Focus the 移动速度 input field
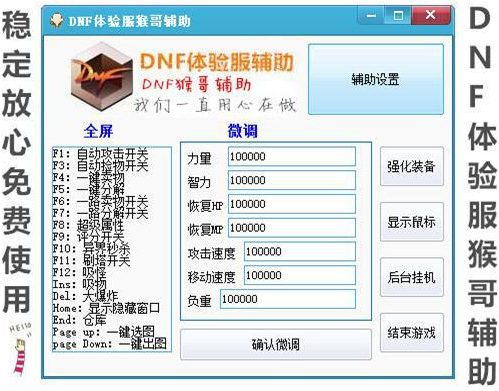Image resolution: width=499 pixels, height=391 pixels. pyautogui.click(x=300, y=275)
